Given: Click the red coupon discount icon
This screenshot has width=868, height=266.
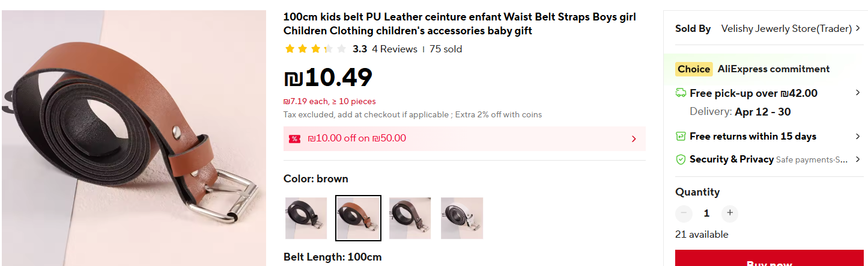Looking at the screenshot, I should pos(294,139).
